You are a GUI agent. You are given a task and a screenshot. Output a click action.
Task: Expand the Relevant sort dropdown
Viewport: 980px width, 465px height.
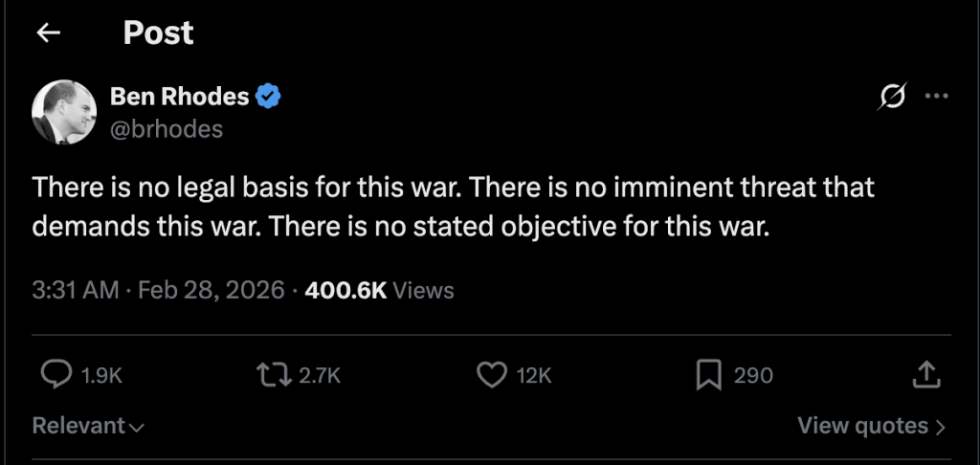pos(88,426)
